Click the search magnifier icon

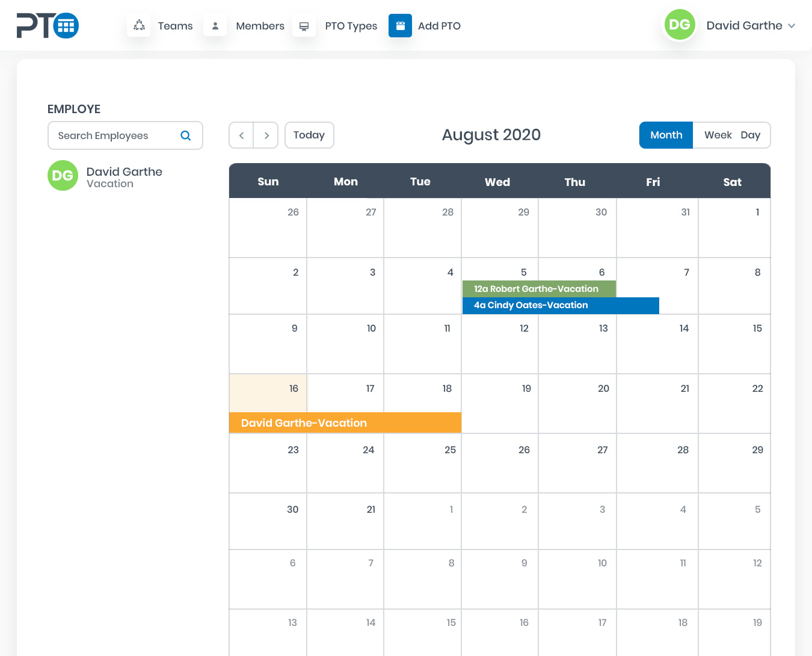click(186, 135)
